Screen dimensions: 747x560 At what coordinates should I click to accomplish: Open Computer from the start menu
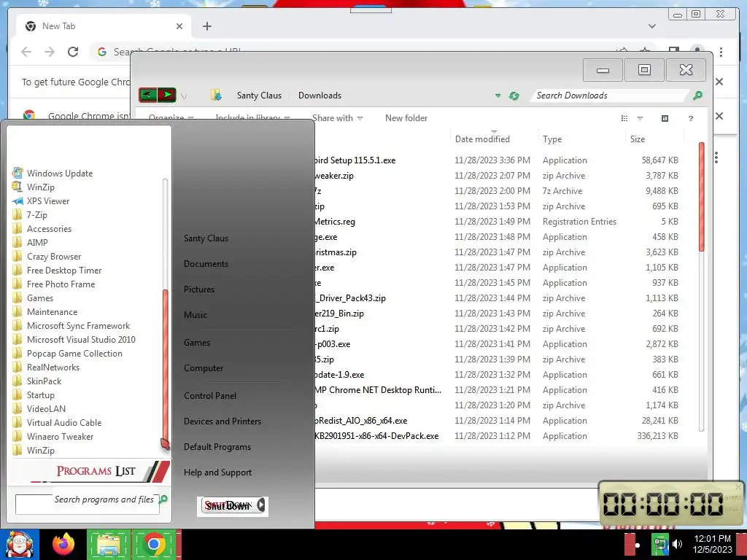[x=204, y=368]
